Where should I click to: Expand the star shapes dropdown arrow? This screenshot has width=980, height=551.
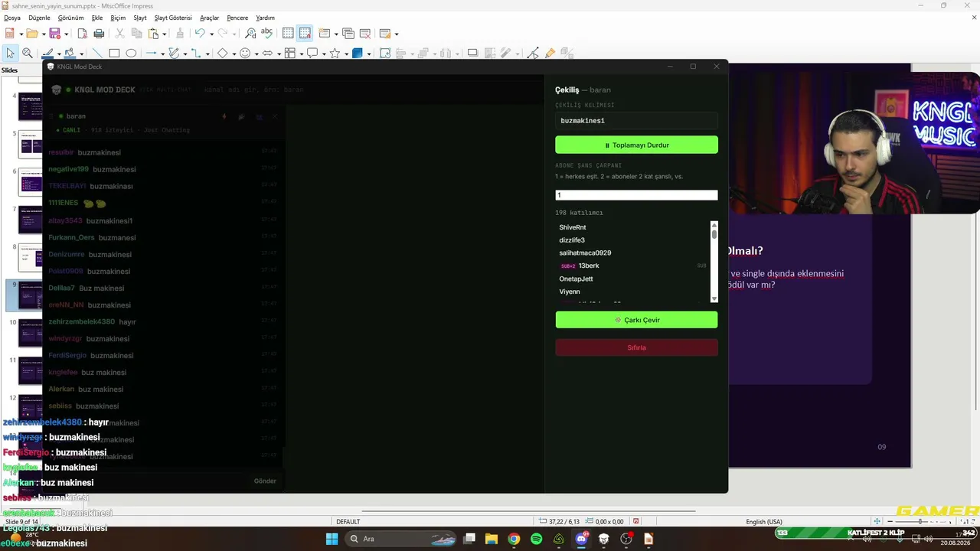[x=346, y=54]
